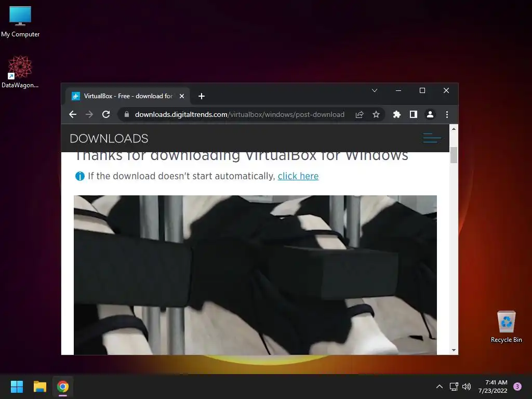Click the DOWNLOADS site logo
This screenshot has height=399, width=532.
(x=109, y=138)
